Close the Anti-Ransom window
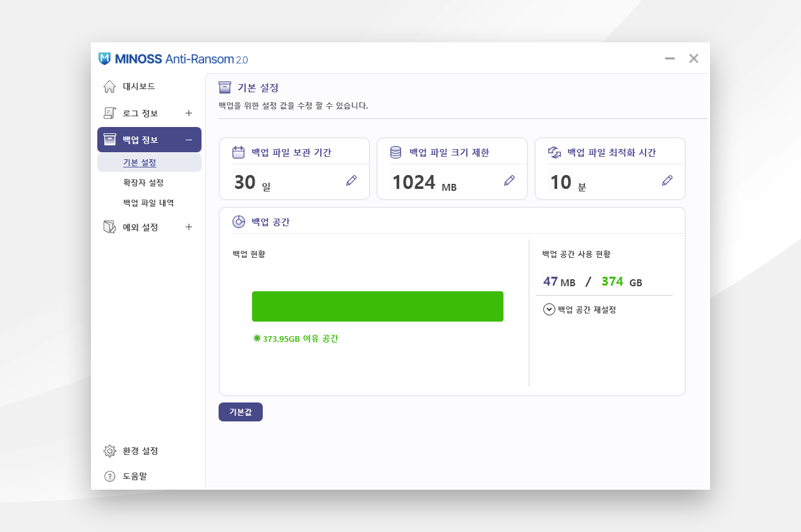Viewport: 801px width, 532px height. pos(694,59)
